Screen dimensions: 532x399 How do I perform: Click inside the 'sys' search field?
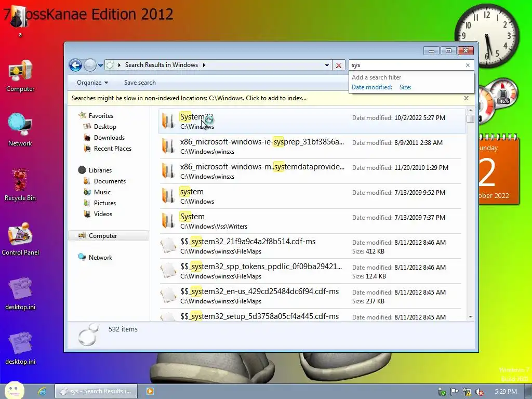(406, 65)
